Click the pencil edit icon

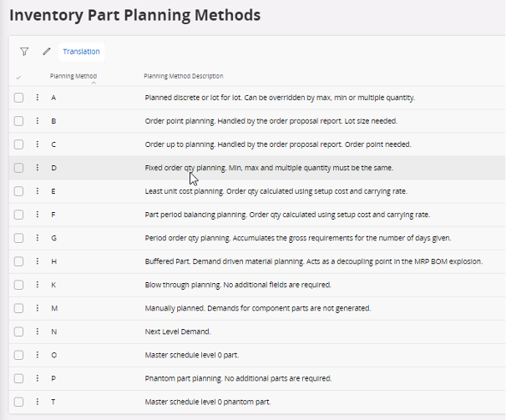click(x=47, y=52)
